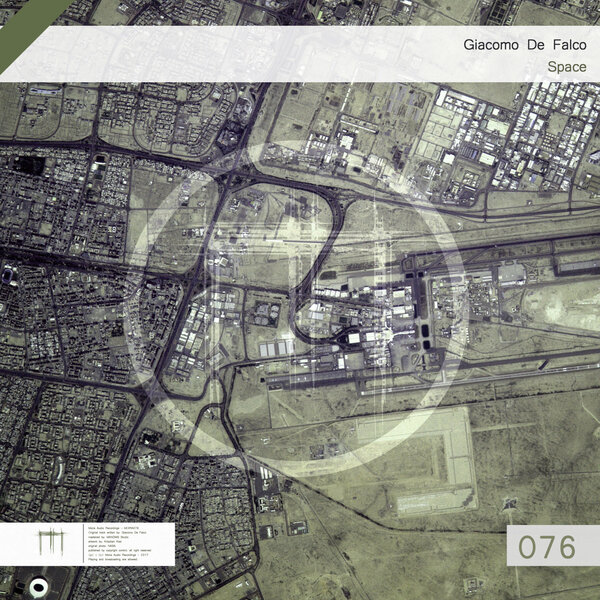This screenshot has height=600, width=600.
Task: Click the mastered by credit line
Action: point(108,537)
